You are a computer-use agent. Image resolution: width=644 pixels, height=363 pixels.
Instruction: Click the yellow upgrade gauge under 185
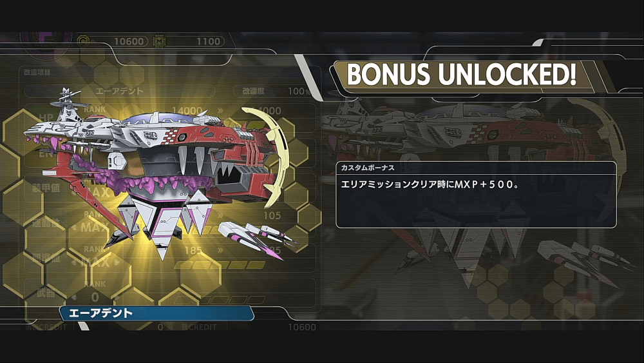coord(220,265)
